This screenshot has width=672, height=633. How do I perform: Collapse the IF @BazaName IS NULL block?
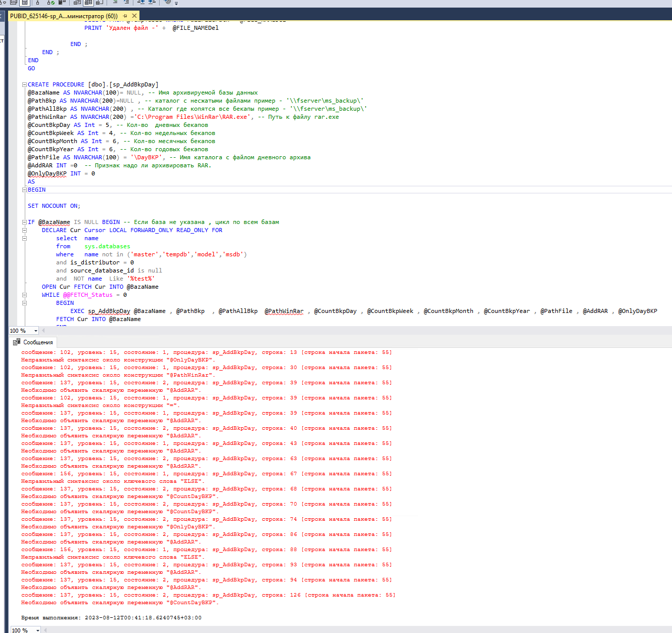[24, 222]
